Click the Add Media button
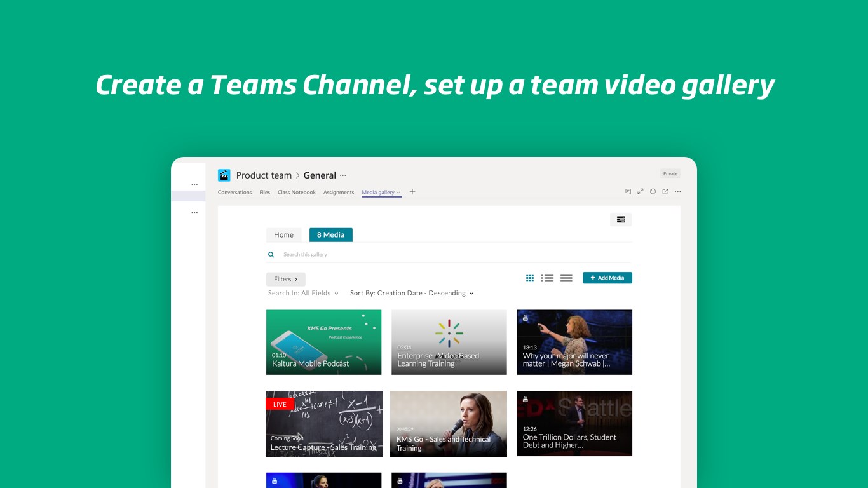Image resolution: width=868 pixels, height=488 pixels. click(607, 278)
